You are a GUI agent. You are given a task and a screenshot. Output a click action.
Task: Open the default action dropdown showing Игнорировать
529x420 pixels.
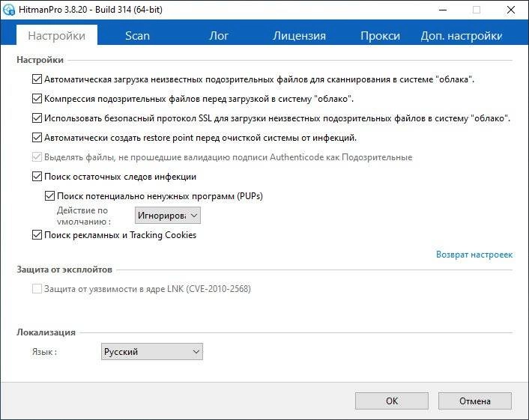(168, 216)
